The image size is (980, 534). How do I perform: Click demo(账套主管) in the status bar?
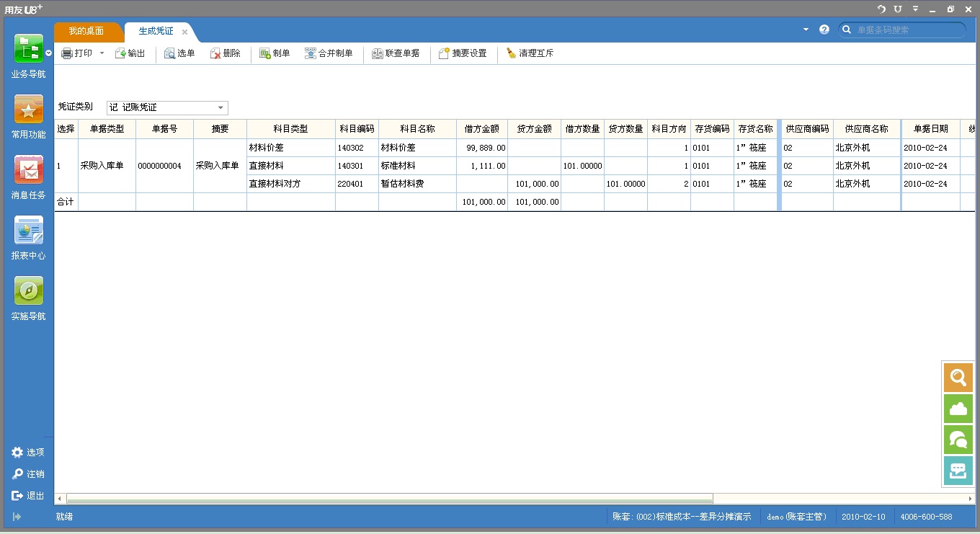[x=797, y=517]
